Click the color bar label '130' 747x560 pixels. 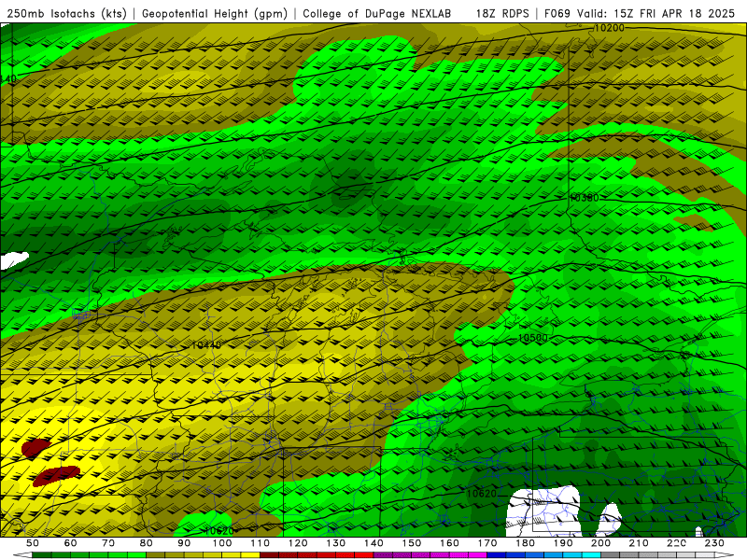pos(336,543)
